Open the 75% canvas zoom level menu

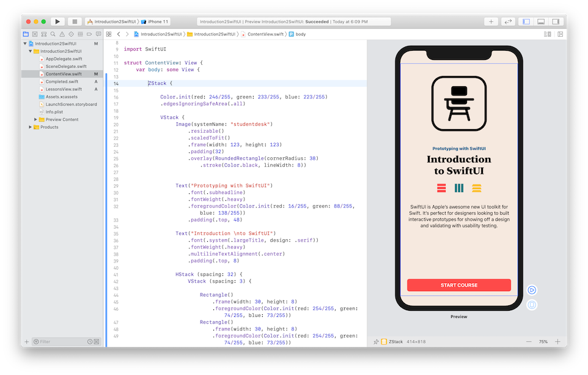(x=543, y=341)
